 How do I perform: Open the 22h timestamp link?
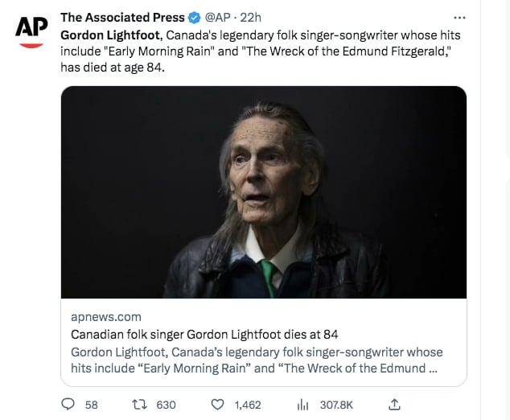click(250, 18)
